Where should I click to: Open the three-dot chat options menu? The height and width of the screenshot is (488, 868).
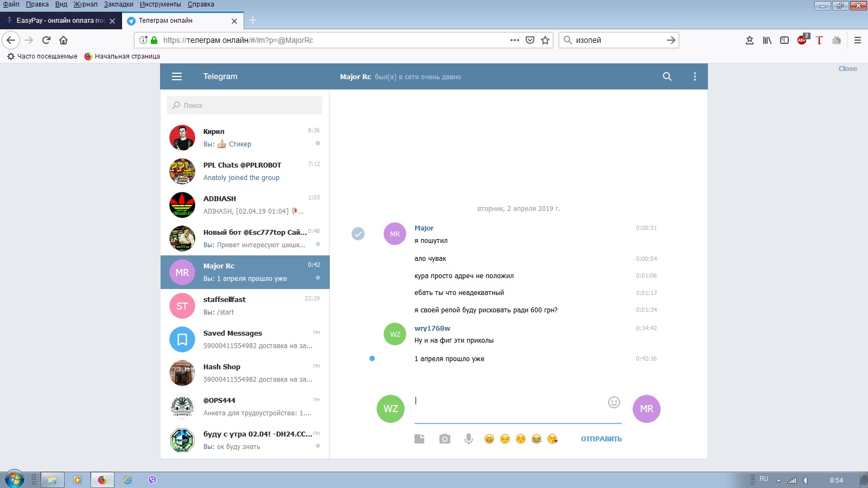click(695, 76)
